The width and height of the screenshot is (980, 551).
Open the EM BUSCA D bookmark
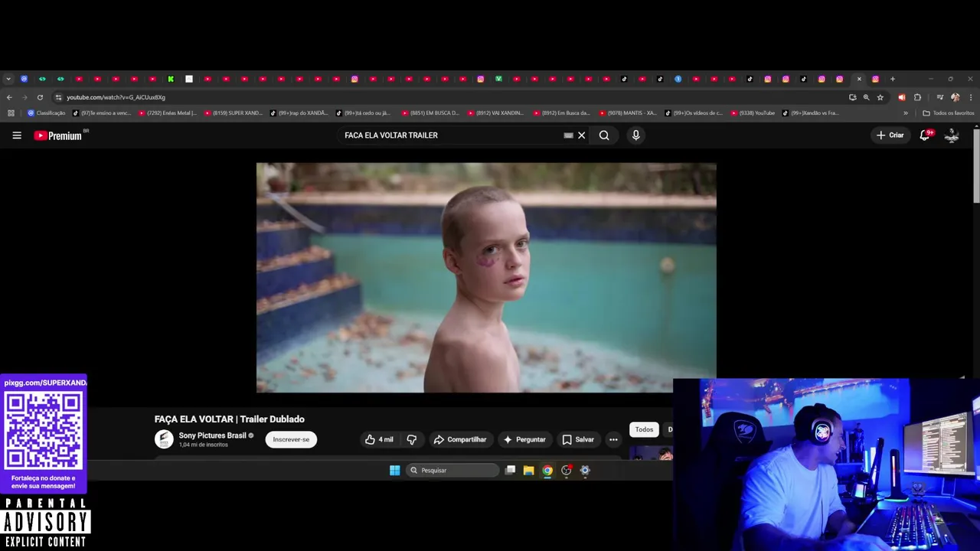pyautogui.click(x=430, y=113)
